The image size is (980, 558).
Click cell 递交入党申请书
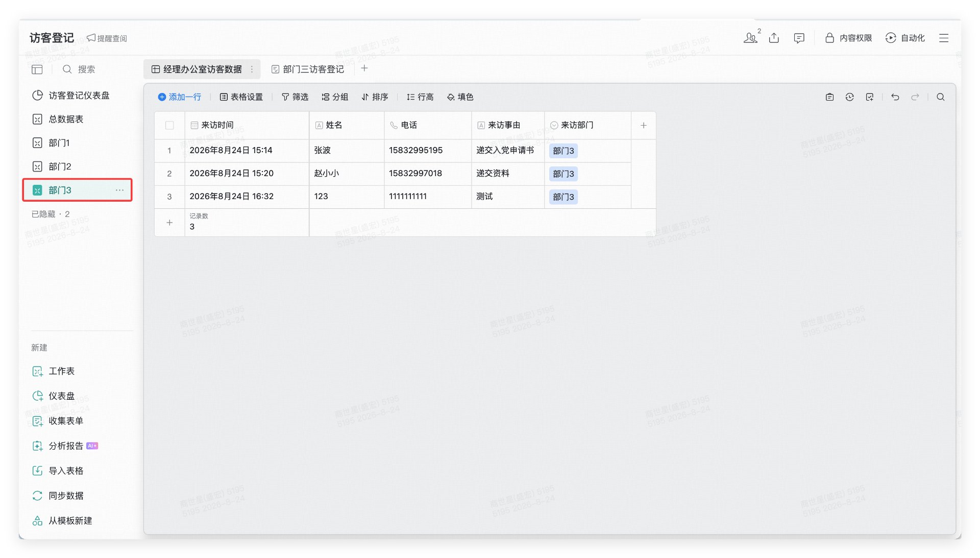508,151
